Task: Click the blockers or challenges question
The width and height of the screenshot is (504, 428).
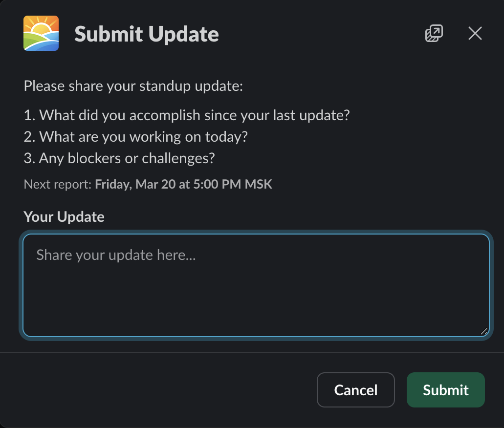Action: tap(127, 158)
